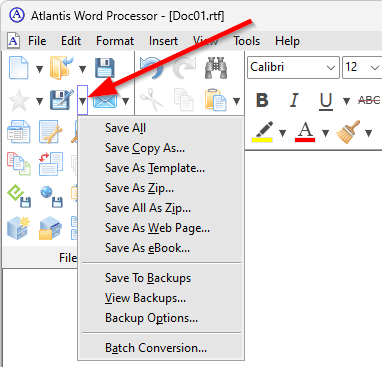
Task: Toggle Bold formatting
Action: click(x=262, y=100)
